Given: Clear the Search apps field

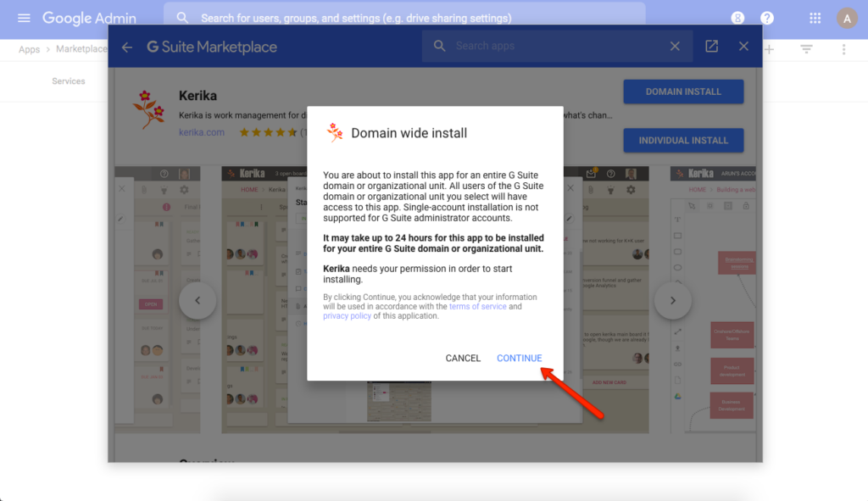Looking at the screenshot, I should (x=674, y=46).
